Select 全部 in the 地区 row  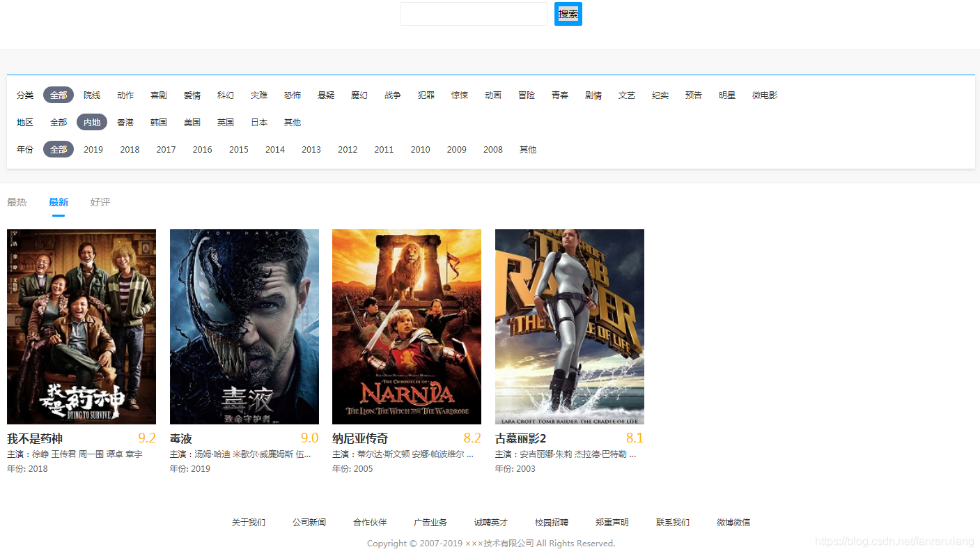point(59,122)
